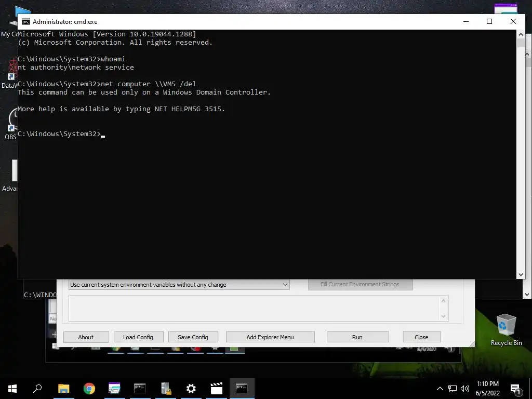
Task: Click text 'nt authority\network service'
Action: point(76,68)
